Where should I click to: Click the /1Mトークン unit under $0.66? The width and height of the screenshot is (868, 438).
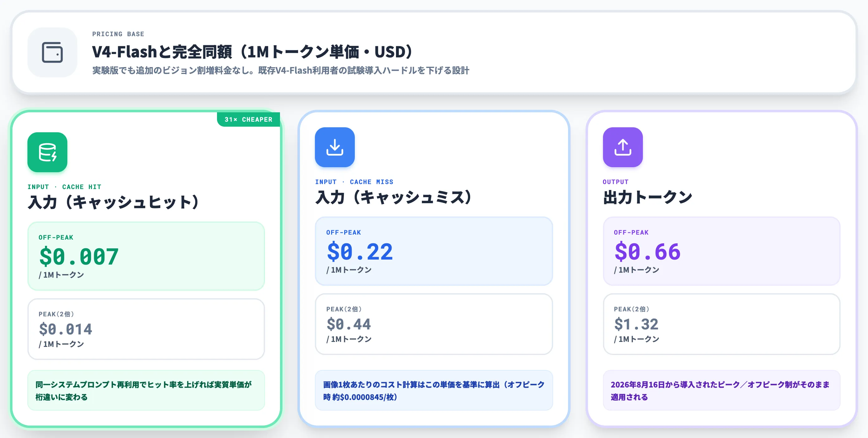[637, 270]
